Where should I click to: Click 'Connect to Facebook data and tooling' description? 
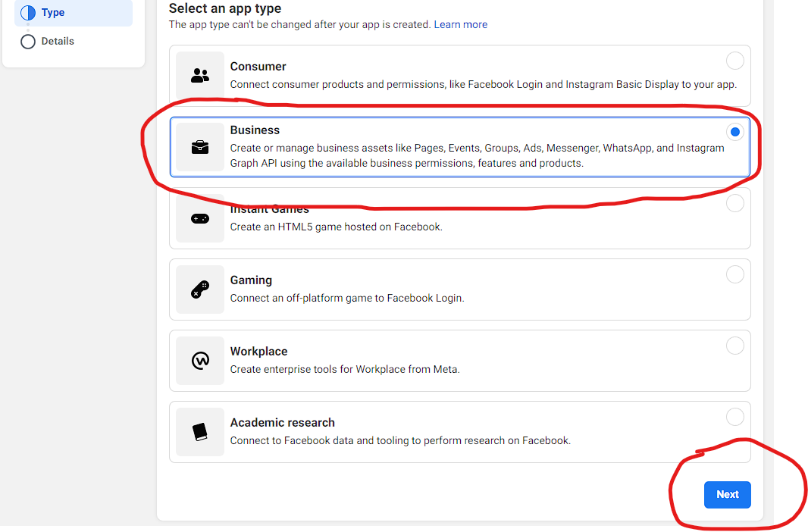coord(400,440)
